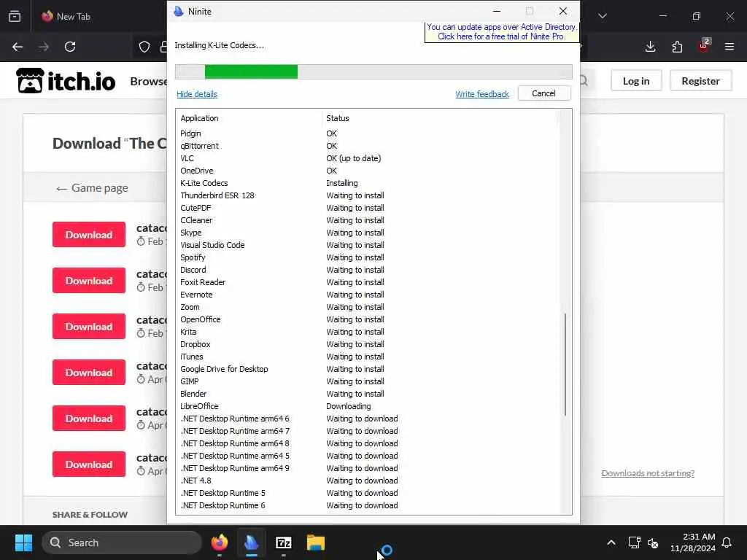
Task: Open Firefox from the taskbar
Action: pos(220,542)
